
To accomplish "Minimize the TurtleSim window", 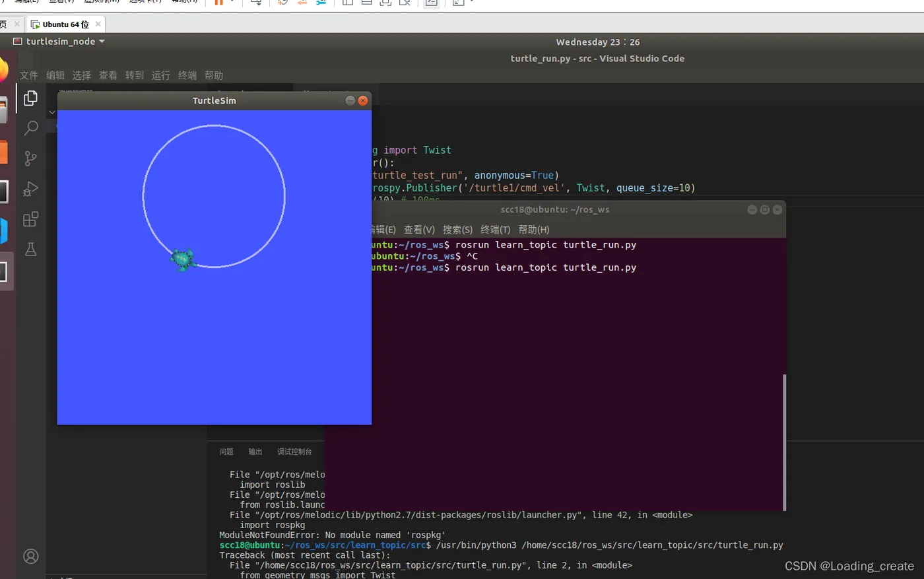I will tap(350, 100).
